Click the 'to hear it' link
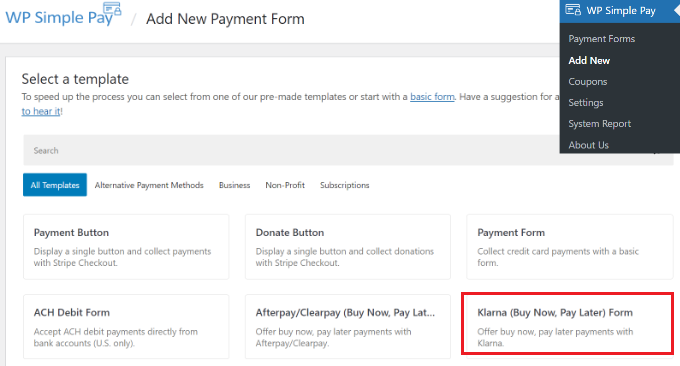The image size is (680, 366). (41, 111)
